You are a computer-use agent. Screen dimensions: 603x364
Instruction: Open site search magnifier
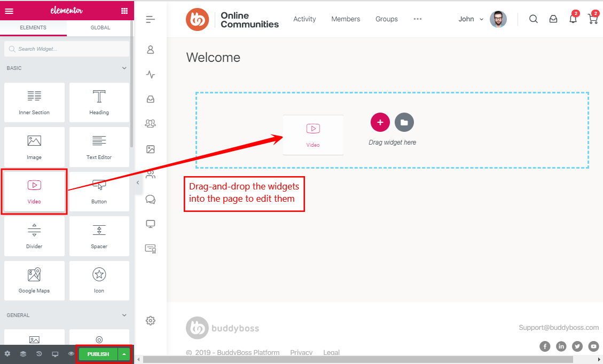(x=533, y=19)
